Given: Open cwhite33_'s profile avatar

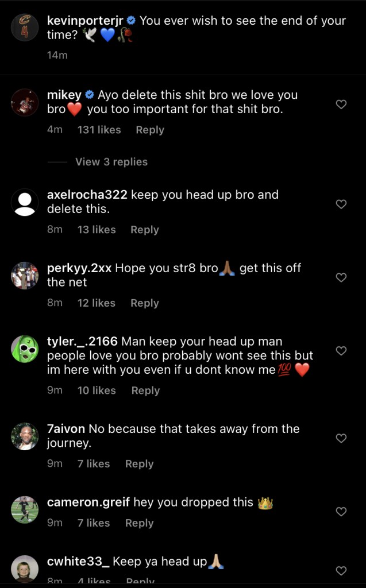Looking at the screenshot, I should click(x=25, y=568).
